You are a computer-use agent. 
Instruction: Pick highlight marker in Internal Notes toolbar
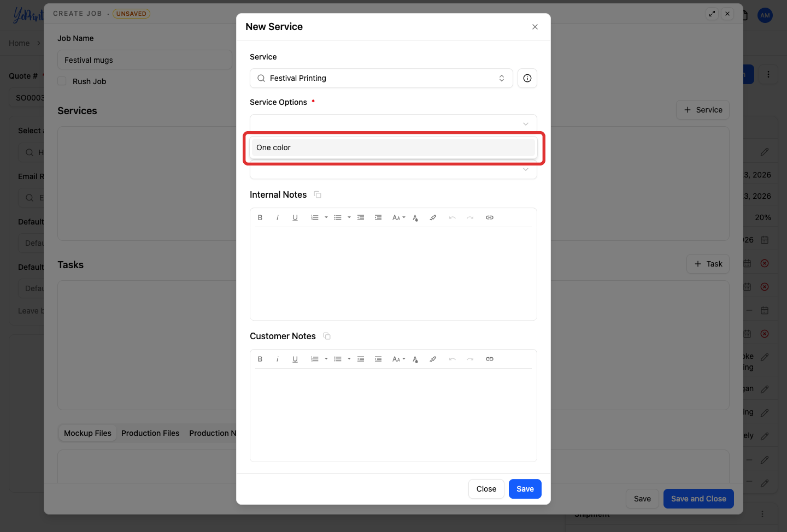click(433, 217)
